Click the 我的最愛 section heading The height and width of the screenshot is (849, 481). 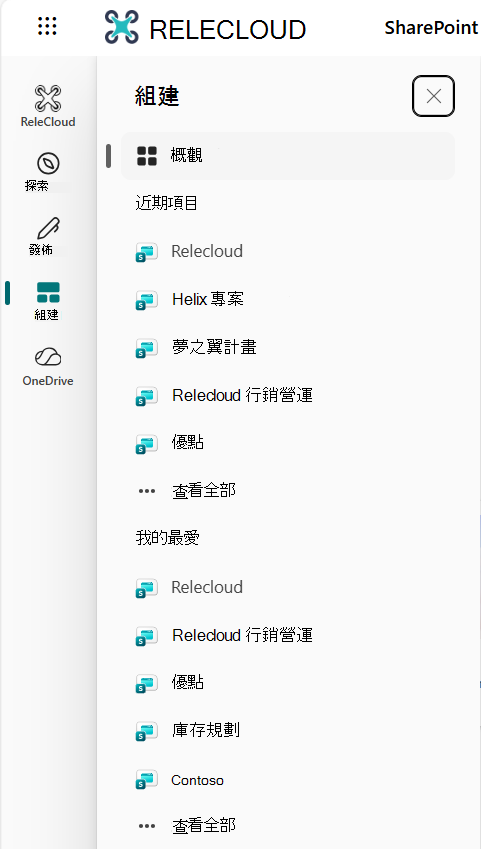(167, 538)
